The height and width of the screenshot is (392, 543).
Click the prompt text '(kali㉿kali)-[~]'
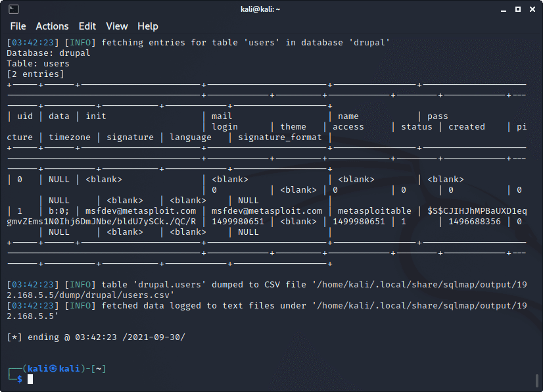click(x=64, y=368)
